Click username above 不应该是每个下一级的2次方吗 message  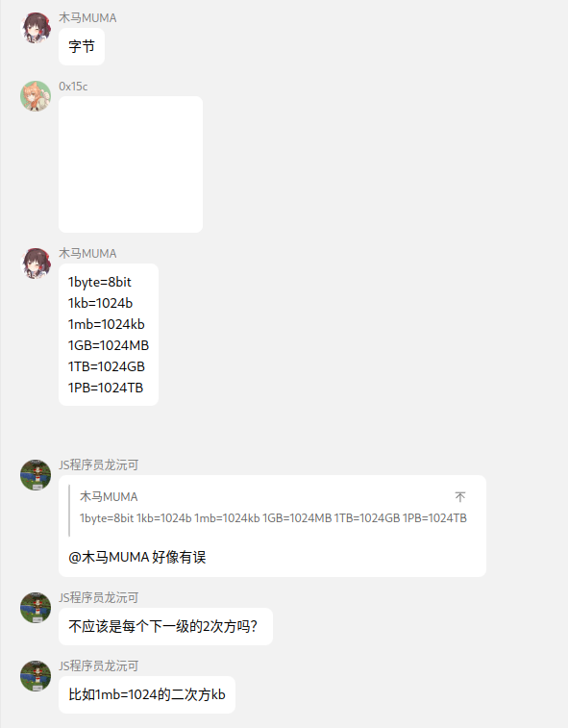click(98, 597)
